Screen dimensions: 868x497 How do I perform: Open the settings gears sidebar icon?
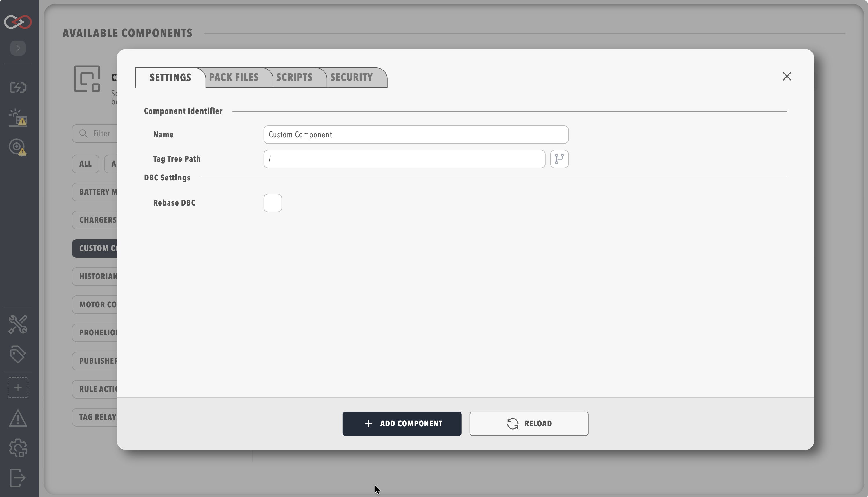[18, 448]
